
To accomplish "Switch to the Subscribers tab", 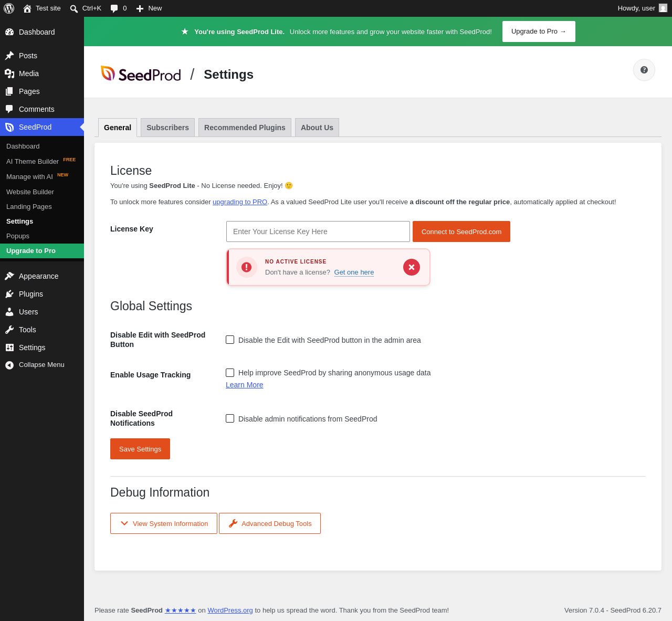I will click(167, 128).
